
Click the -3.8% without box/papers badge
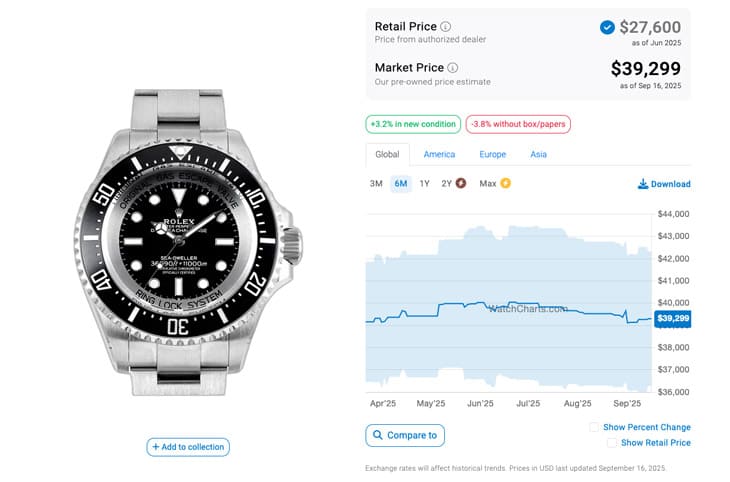(518, 124)
